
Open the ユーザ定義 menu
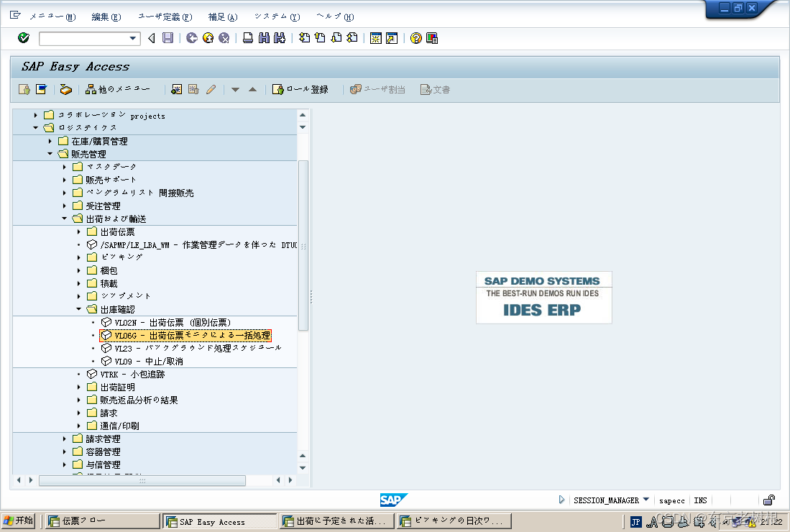(x=165, y=17)
